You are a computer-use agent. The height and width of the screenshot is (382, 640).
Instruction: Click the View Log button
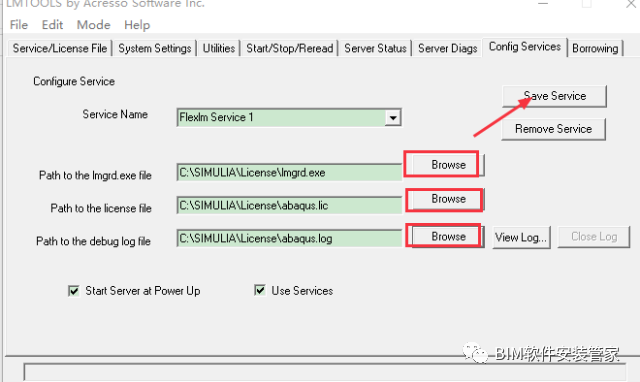(x=521, y=238)
